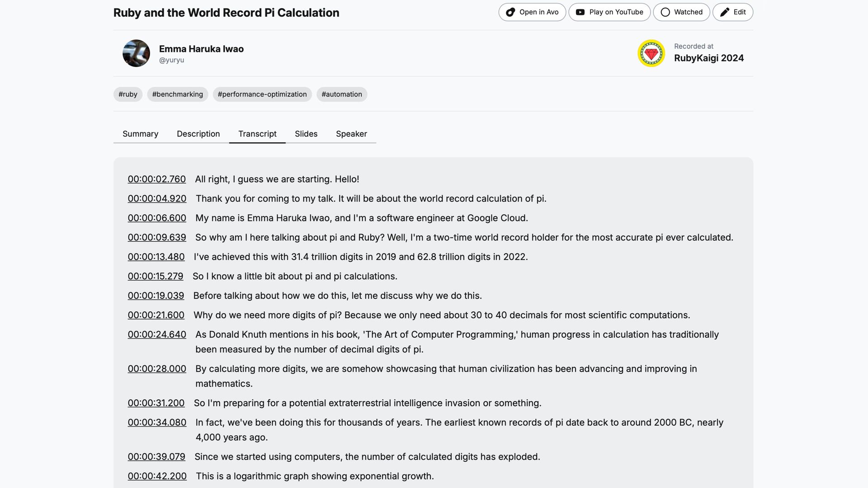Open the RubyKaigi 2024 event link
The image size is (868, 488).
pos(708,58)
